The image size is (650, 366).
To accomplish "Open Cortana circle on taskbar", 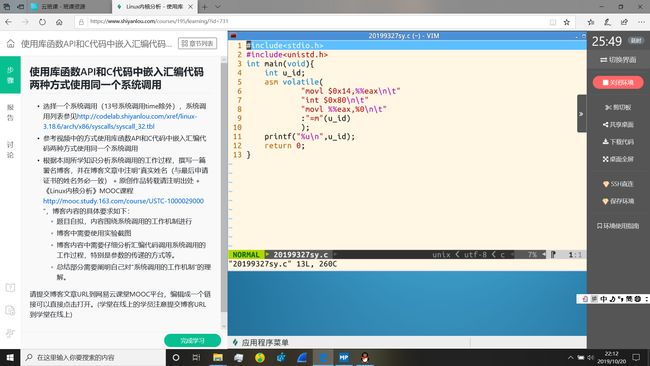I will coord(176,357).
